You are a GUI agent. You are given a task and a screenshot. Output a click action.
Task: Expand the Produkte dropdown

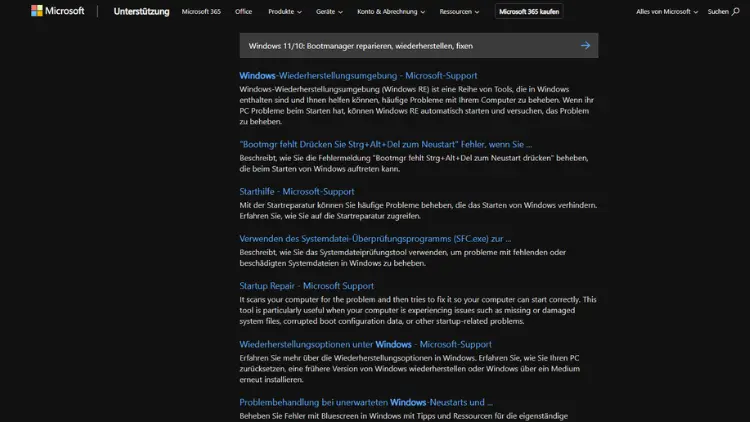click(285, 11)
